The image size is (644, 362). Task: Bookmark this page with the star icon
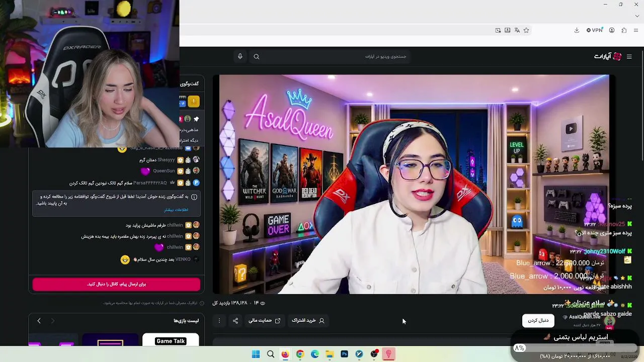(526, 30)
